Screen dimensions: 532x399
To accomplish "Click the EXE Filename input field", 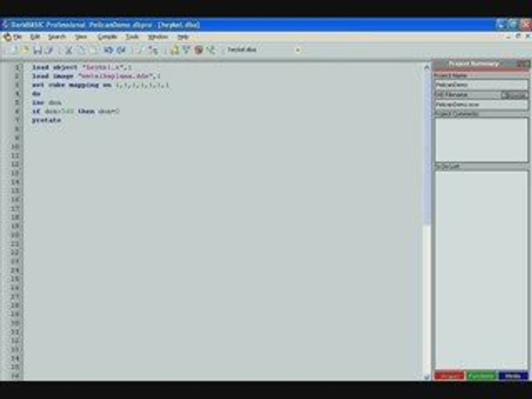I will tap(481, 105).
